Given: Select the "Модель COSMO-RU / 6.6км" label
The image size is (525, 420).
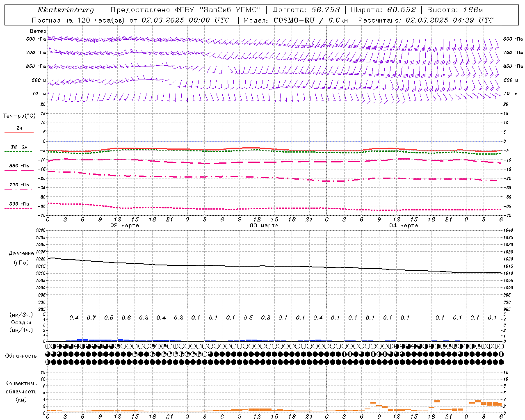Looking at the screenshot, I should 296,20.
